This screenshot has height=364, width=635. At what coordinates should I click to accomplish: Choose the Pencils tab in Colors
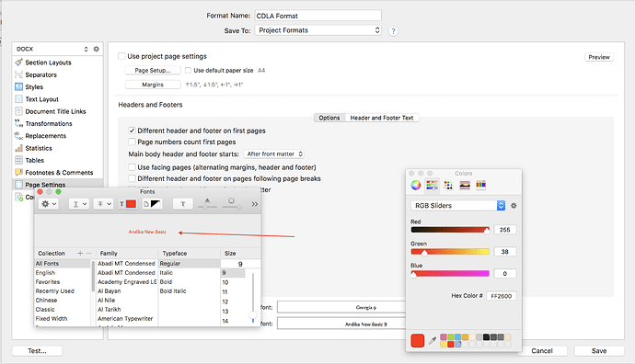point(480,185)
